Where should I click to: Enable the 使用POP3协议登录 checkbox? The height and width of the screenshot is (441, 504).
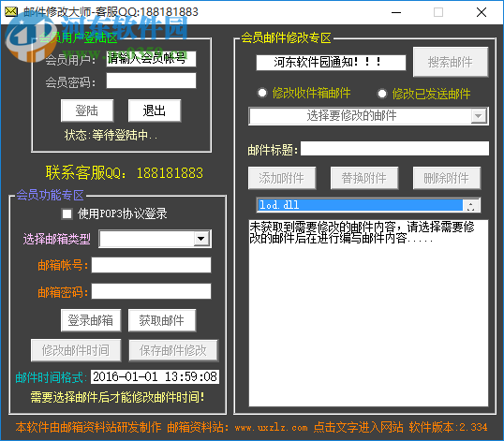(67, 213)
